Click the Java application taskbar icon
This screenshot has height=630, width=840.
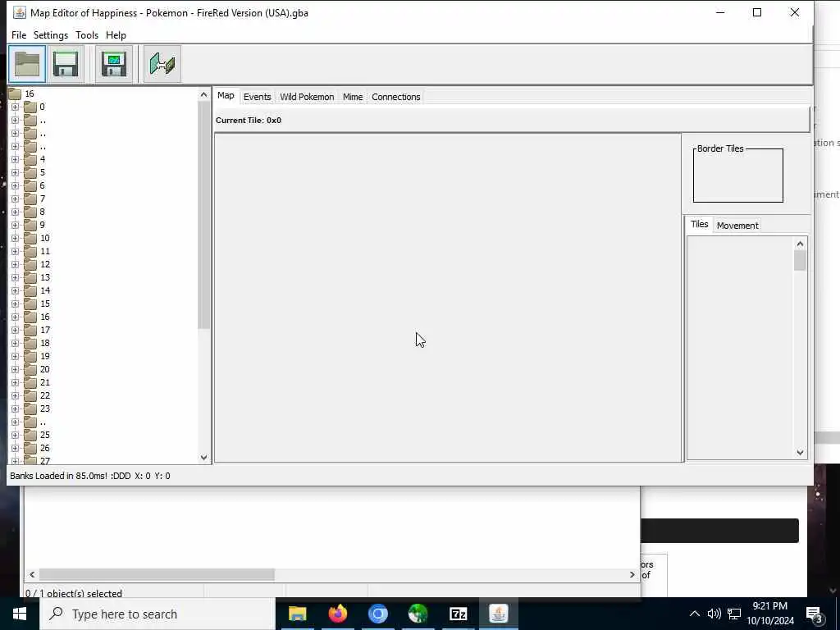498,614
